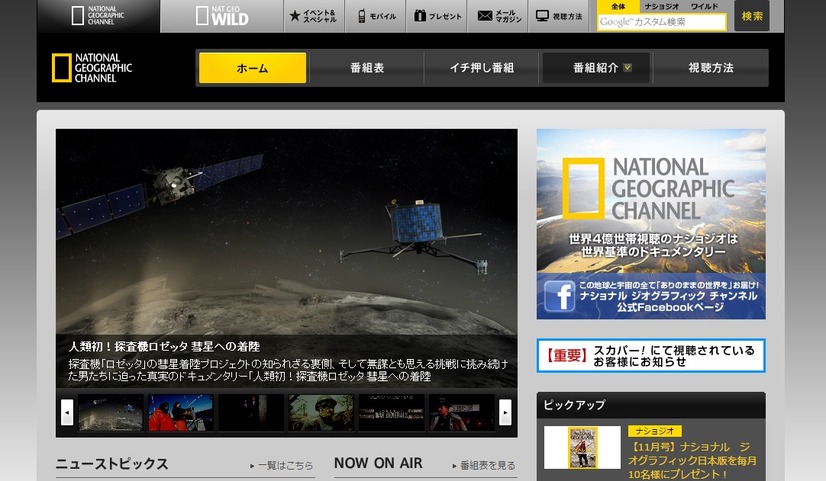826x481 pixels.
Task: Select the last visible carousel thumbnail
Action: coord(461,413)
